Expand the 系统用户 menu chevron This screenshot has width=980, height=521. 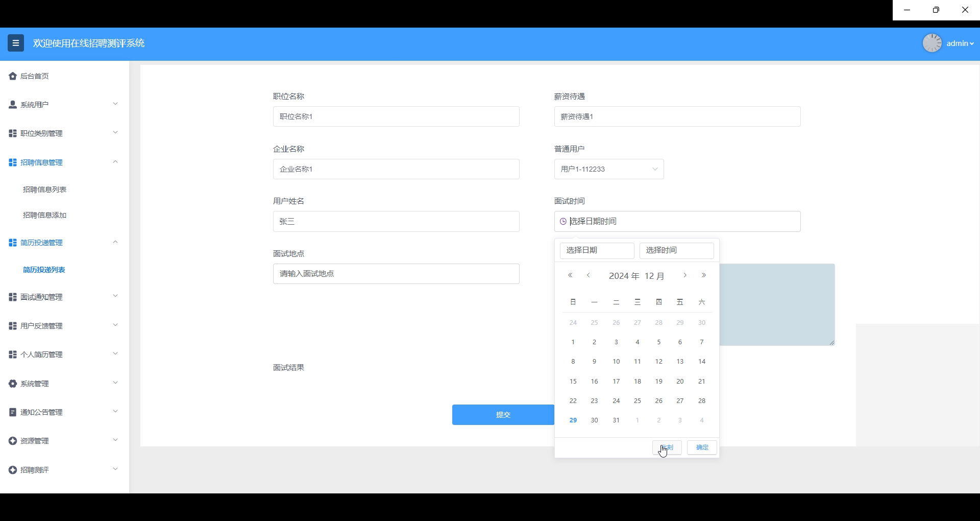click(x=115, y=104)
